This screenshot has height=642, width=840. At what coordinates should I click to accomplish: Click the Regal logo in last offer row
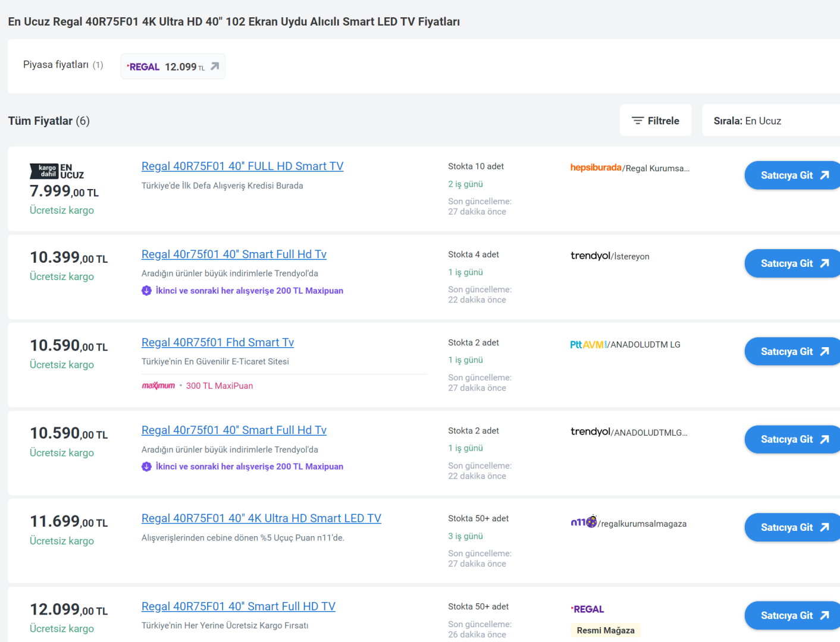[587, 609]
